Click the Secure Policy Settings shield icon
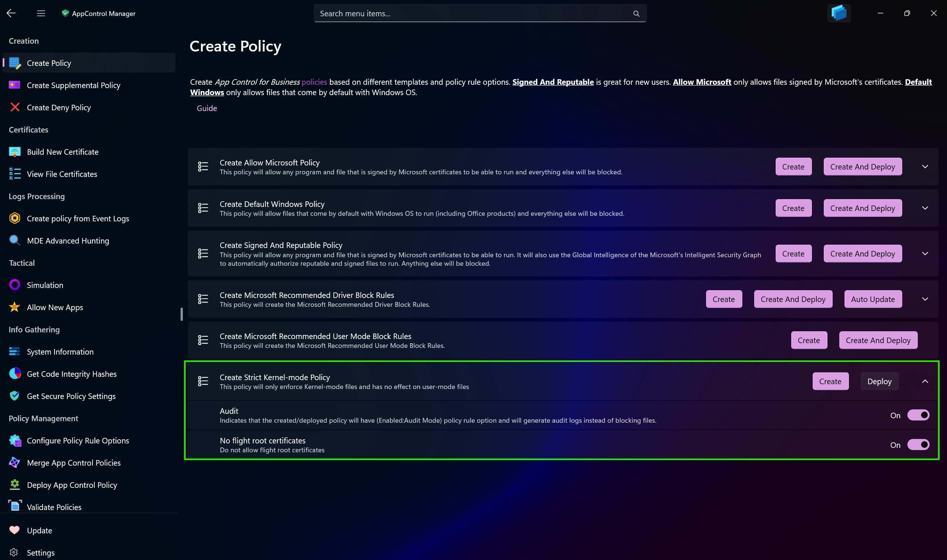The width and height of the screenshot is (947, 560). click(x=15, y=396)
